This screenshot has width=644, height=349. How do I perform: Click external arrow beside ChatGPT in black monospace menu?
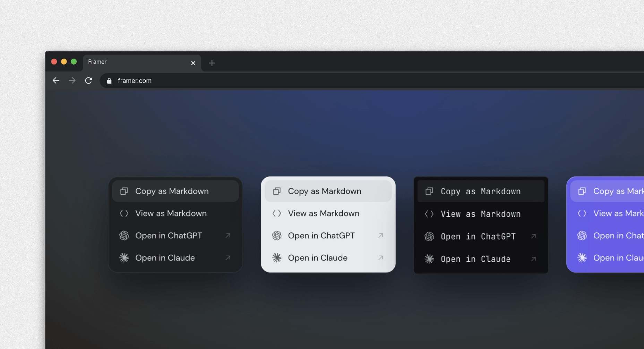point(533,236)
